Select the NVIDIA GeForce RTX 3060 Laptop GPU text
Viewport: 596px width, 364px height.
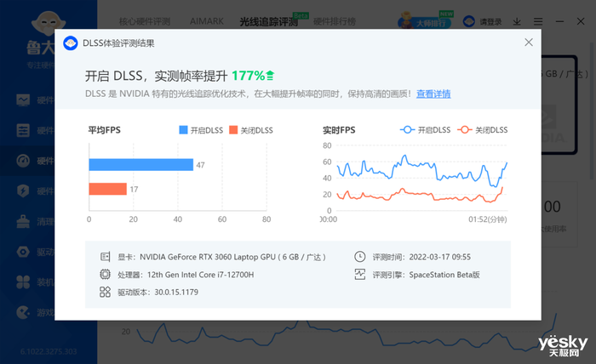(x=232, y=257)
